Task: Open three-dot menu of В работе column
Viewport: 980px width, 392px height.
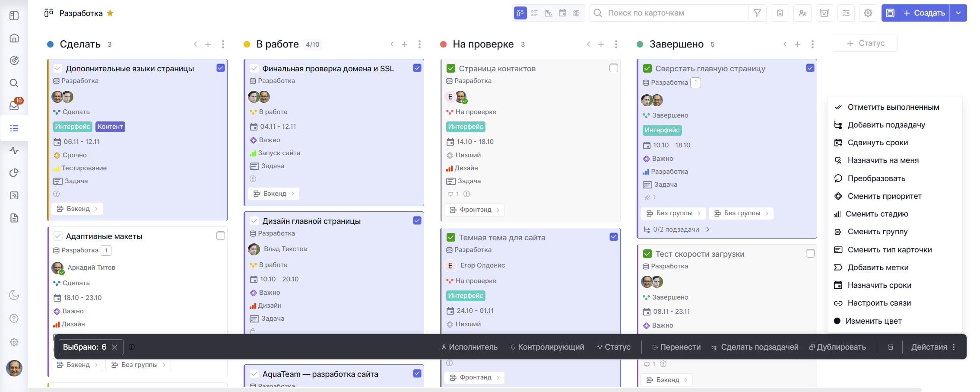Action: click(419, 44)
